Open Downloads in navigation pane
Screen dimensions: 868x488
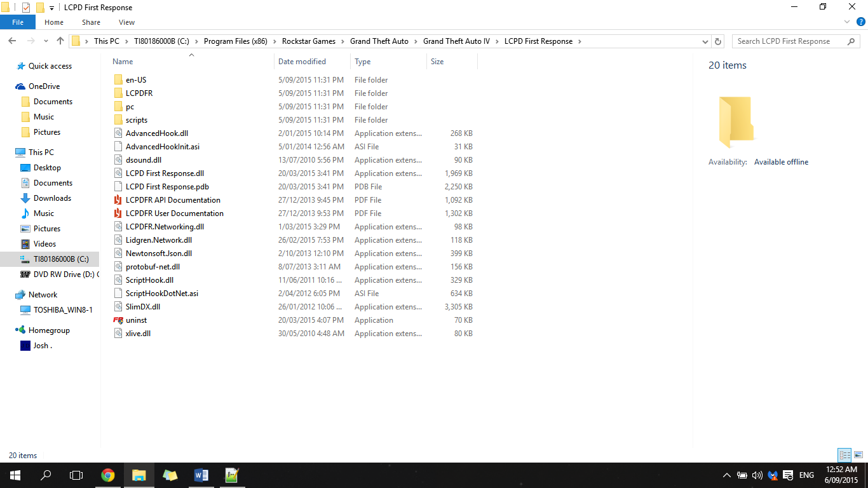[x=53, y=198]
